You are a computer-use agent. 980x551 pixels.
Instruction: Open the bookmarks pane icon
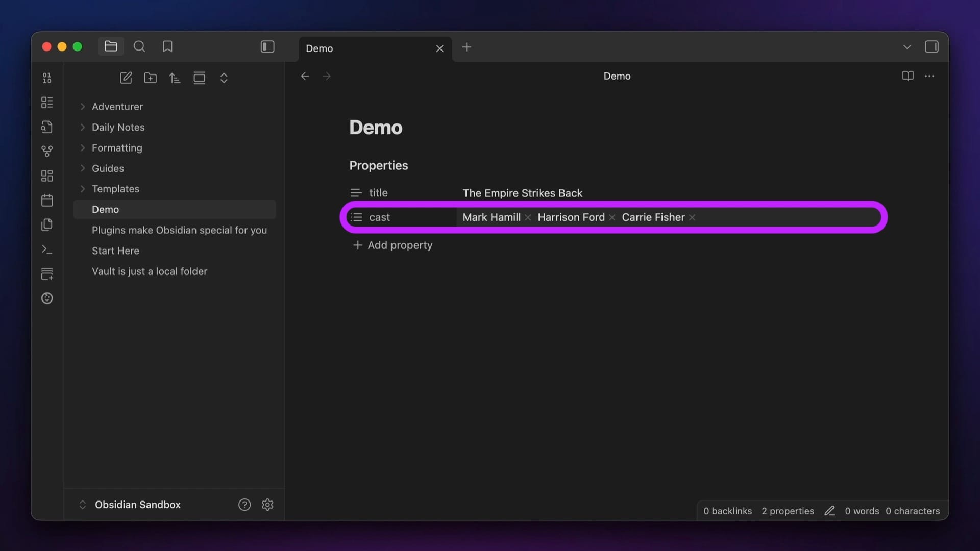click(167, 47)
